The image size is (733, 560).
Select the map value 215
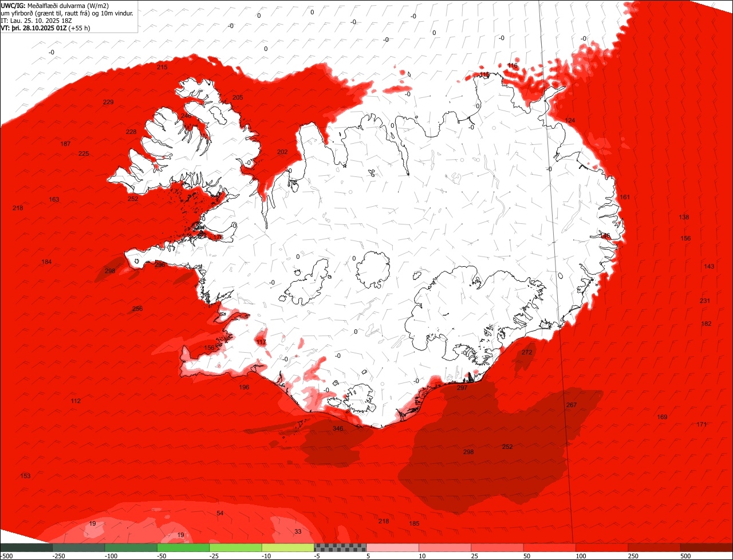(162, 67)
